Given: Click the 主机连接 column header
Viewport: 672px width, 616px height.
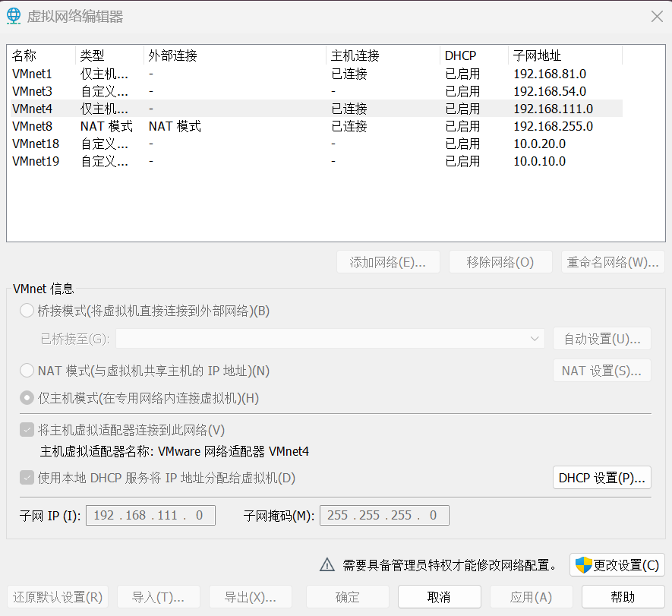Looking at the screenshot, I should click(x=383, y=55).
